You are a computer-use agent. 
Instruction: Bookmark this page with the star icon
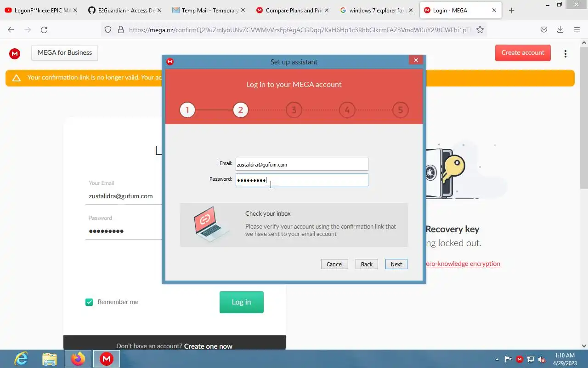point(480,29)
